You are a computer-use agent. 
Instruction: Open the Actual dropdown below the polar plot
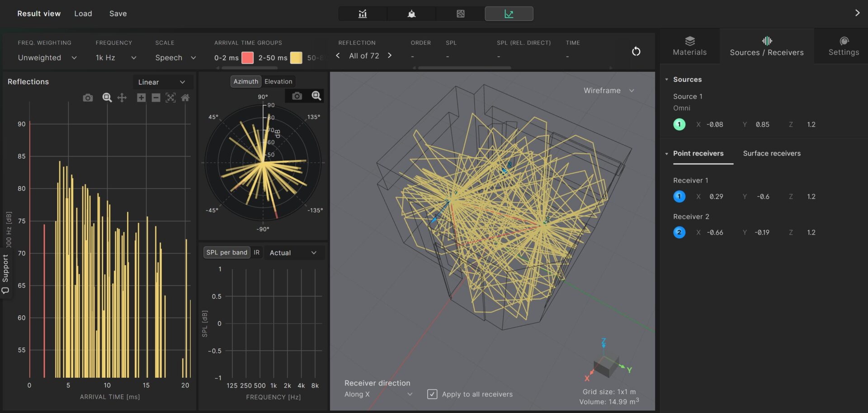[294, 253]
